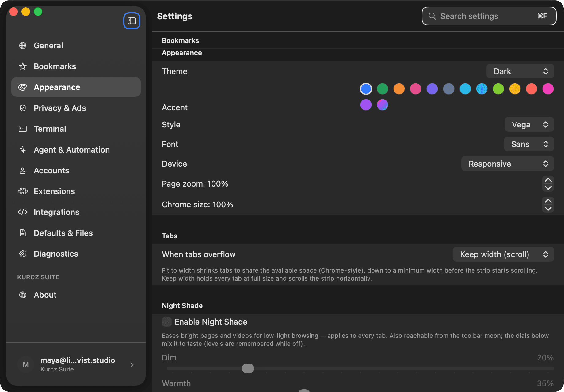Switch to Agent & Automation settings
Image resolution: width=564 pixels, height=392 pixels.
[76, 150]
